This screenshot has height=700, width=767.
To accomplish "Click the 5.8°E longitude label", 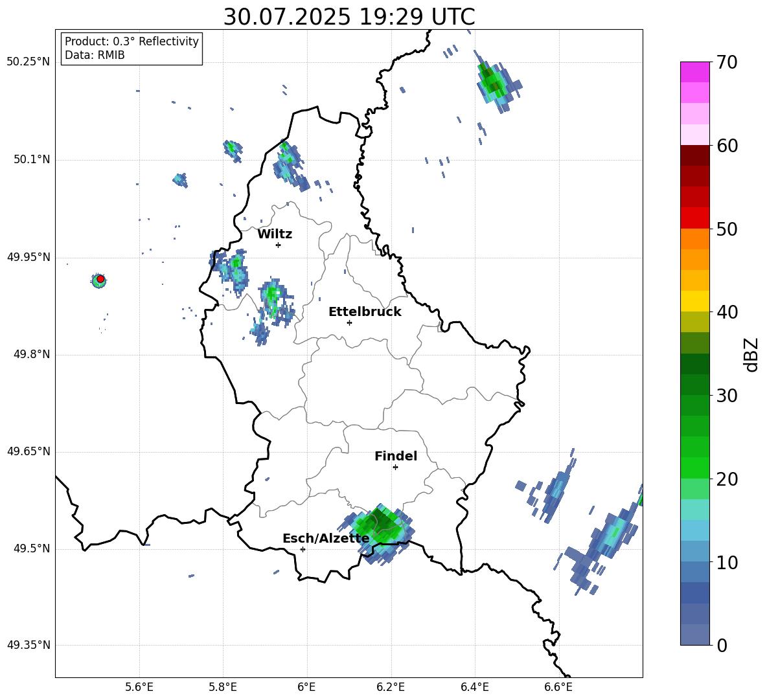I will 223,687.
